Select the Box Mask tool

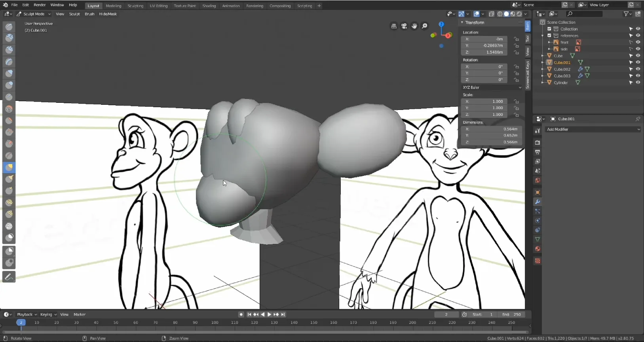tap(9, 251)
